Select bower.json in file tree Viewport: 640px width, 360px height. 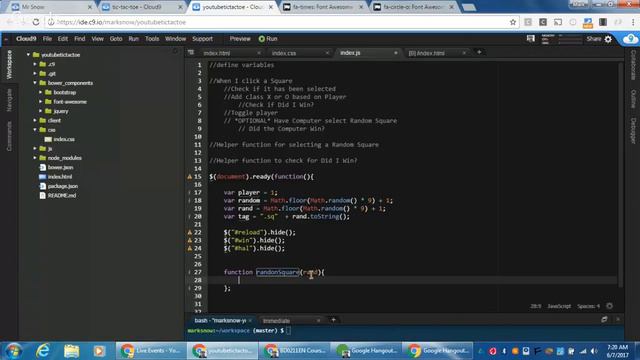60,167
